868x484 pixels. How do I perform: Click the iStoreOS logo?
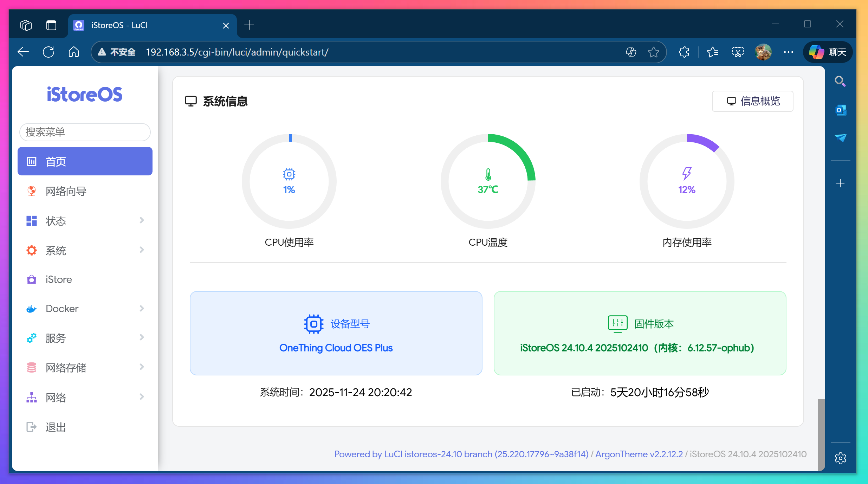click(84, 94)
